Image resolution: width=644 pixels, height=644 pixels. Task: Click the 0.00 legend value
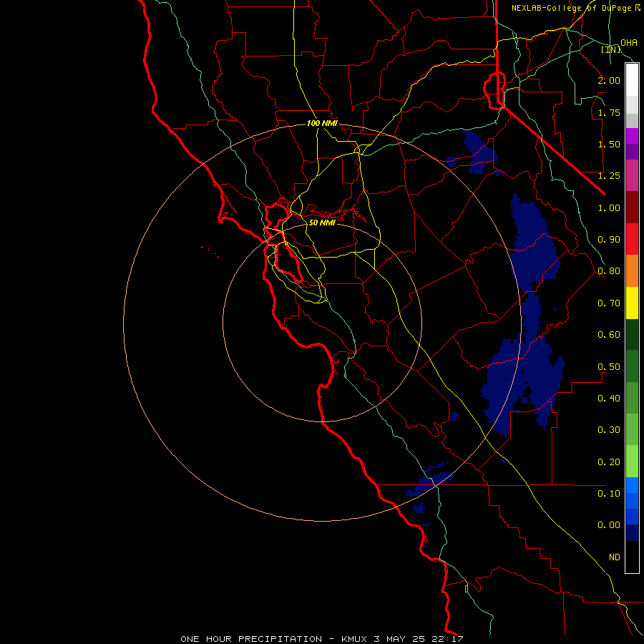609,525
